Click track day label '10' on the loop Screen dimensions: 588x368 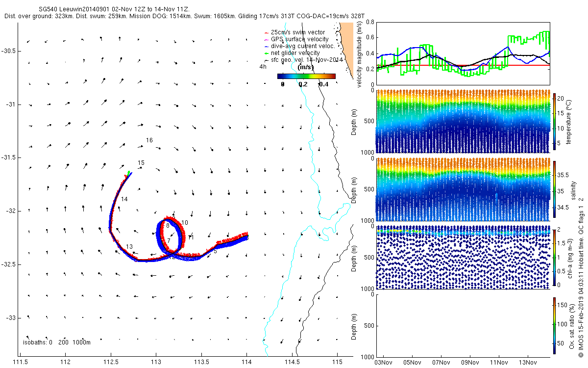point(185,222)
